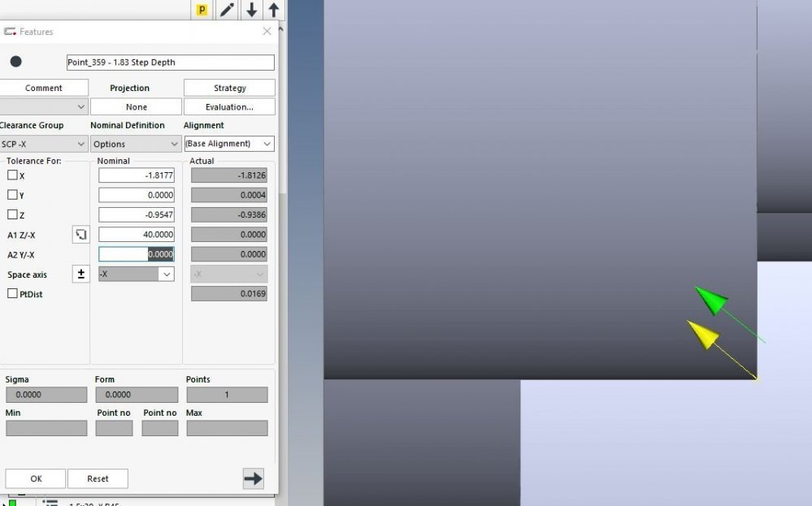Viewport: 812px width, 506px height.
Task: Click the yellow P toolbar icon
Action: tap(202, 9)
